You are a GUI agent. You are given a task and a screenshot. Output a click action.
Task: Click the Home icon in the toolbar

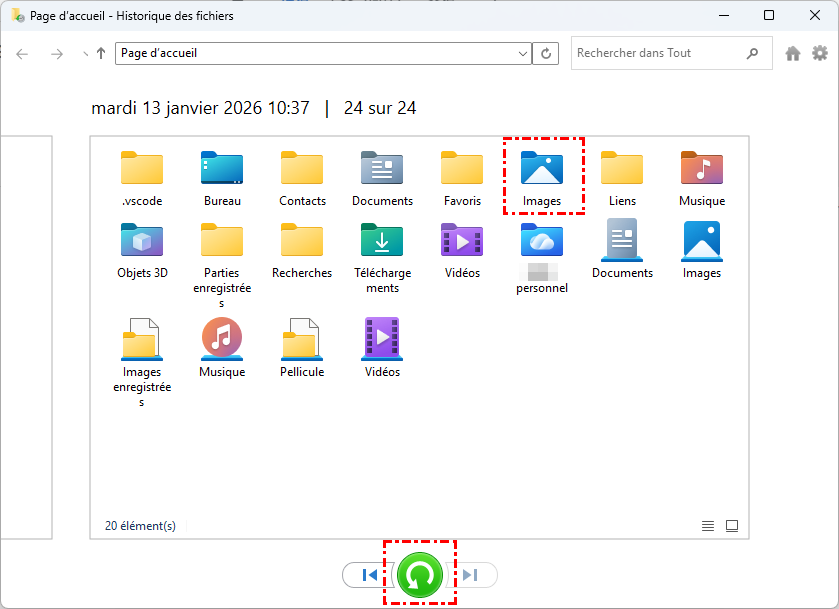[793, 54]
